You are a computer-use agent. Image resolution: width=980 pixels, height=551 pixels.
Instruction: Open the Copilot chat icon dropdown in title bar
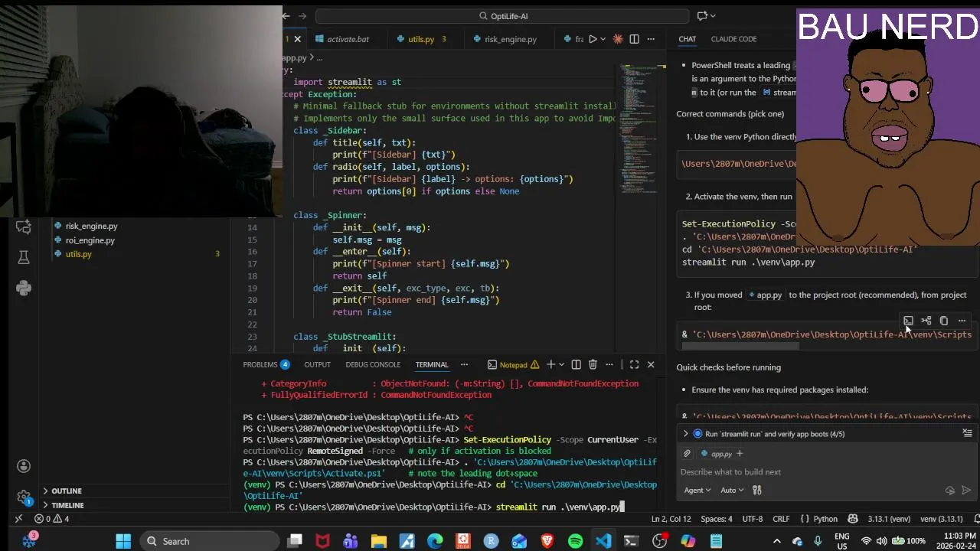tap(712, 16)
